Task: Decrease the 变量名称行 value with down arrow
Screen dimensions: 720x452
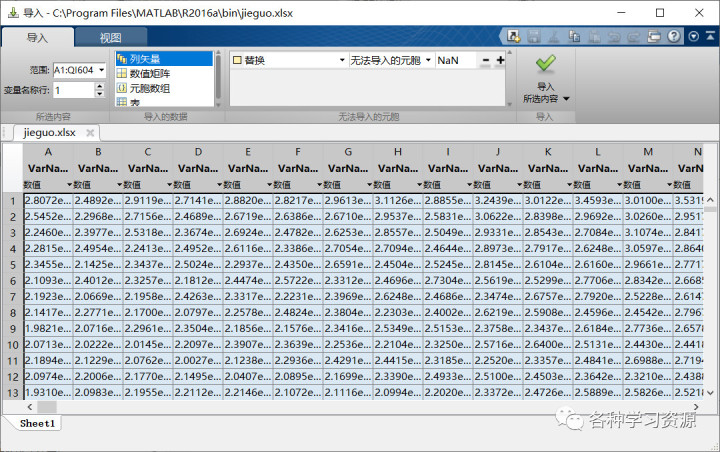Action: tap(100, 94)
